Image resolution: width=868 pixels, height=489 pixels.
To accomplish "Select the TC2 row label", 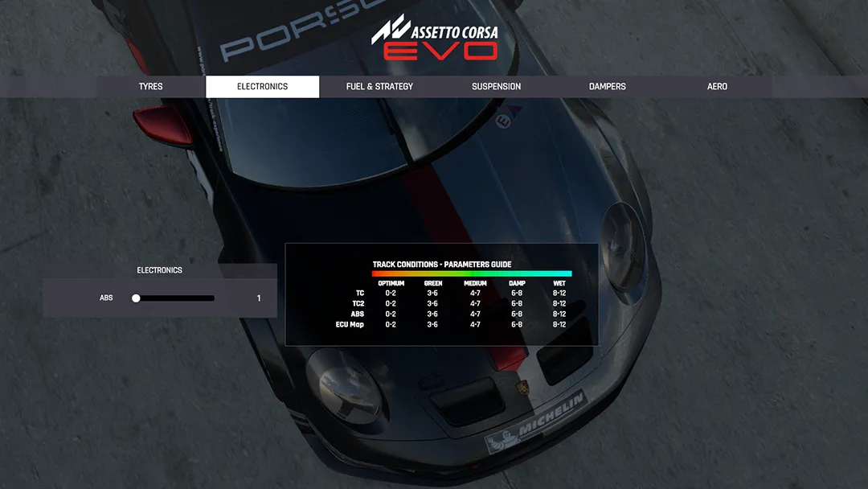I will (x=357, y=304).
